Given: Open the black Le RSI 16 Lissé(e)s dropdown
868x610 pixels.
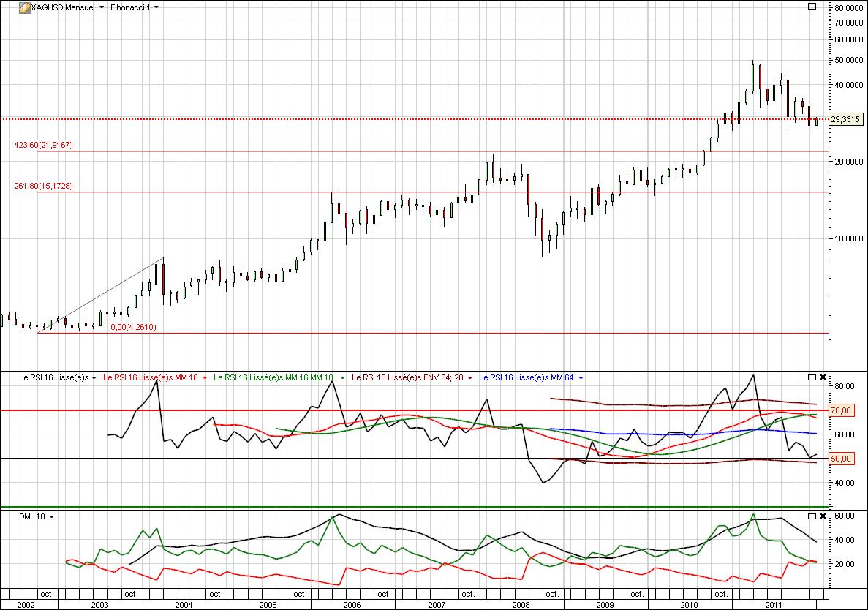Looking at the screenshot, I should click(x=94, y=378).
